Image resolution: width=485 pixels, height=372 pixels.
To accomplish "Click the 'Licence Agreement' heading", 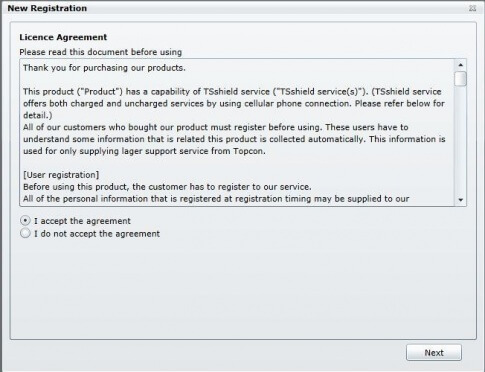I will [63, 37].
